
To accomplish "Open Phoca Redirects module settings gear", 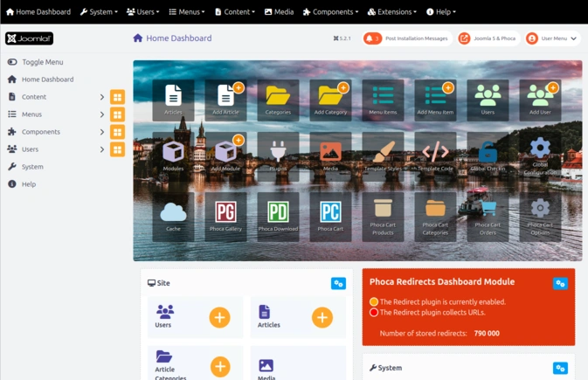I will 560,284.
